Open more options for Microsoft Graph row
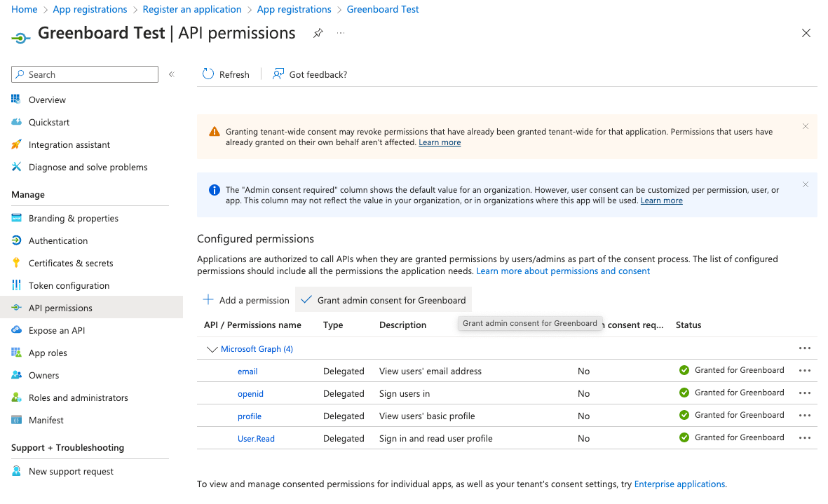This screenshot has width=828, height=504. pos(805,348)
